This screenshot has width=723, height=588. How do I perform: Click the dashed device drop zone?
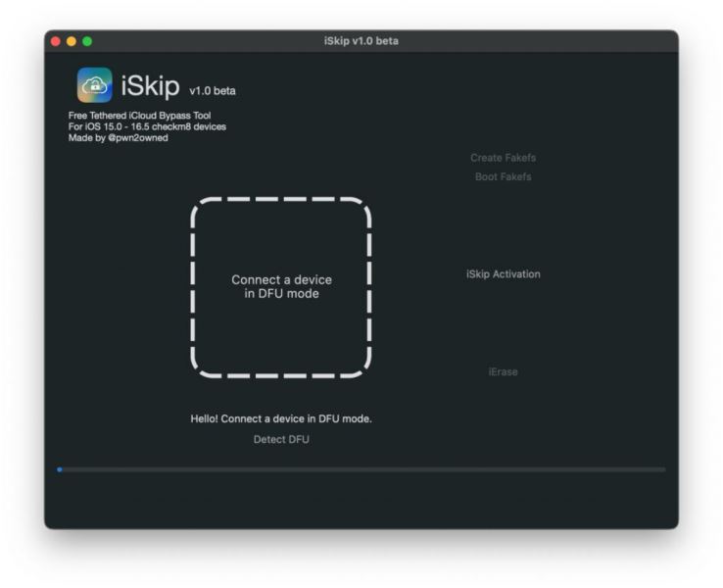[281, 288]
